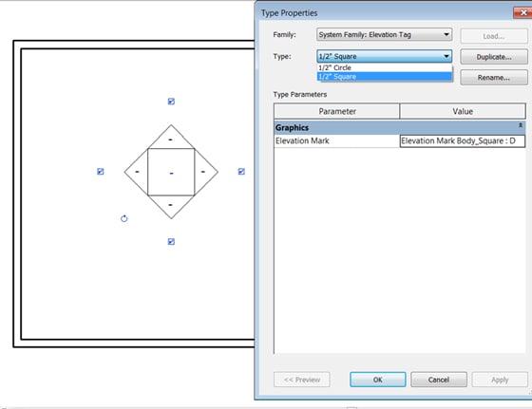Collapse the Graphics parameter group
The width and height of the screenshot is (532, 409).
[521, 125]
